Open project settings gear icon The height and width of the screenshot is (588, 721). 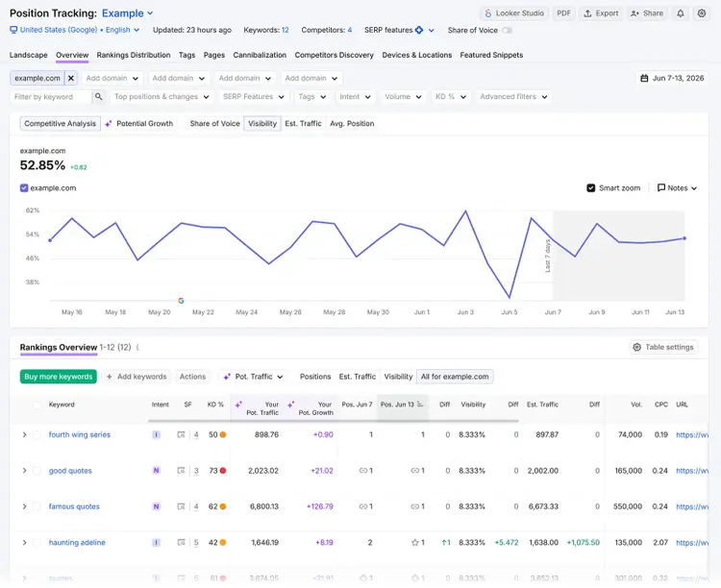tap(701, 13)
